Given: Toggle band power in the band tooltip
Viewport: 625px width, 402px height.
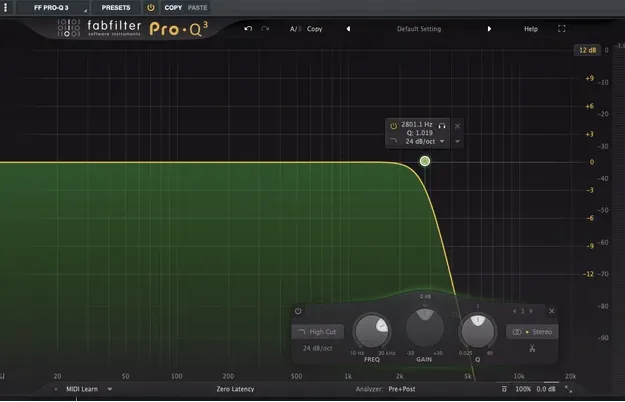Looking at the screenshot, I should point(393,126).
